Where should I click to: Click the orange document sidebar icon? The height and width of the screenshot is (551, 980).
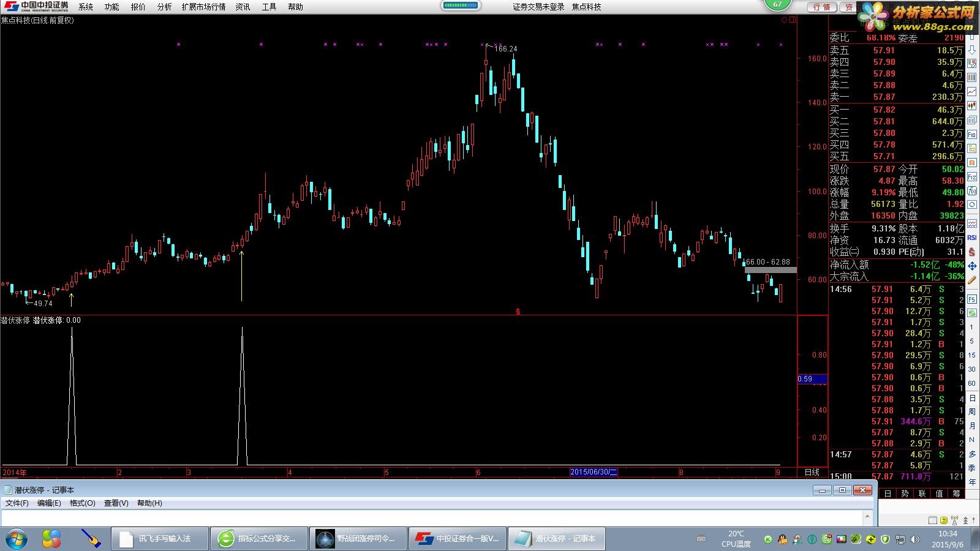(x=972, y=162)
